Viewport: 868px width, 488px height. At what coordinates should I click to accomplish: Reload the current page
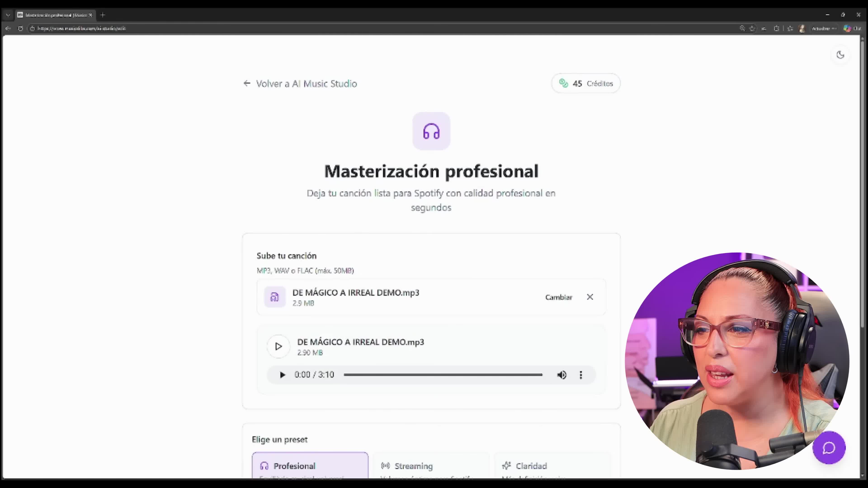click(x=20, y=29)
